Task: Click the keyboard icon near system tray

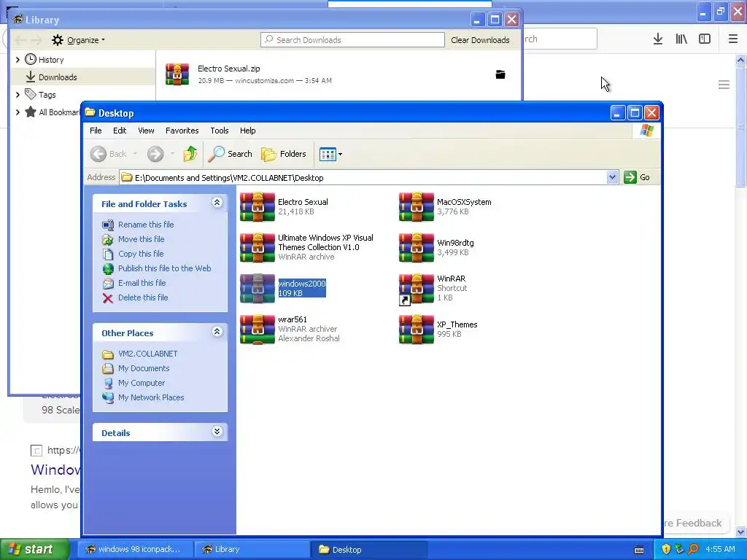Action: [x=639, y=550]
